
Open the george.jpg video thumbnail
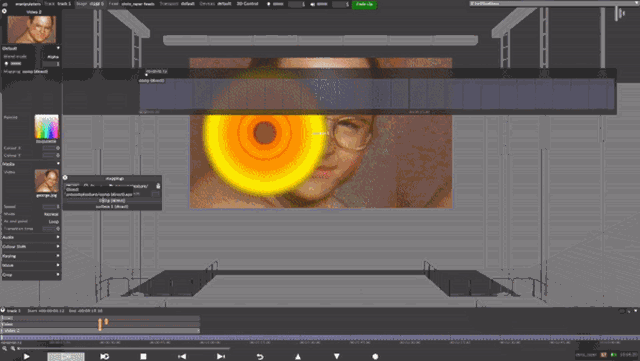click(x=47, y=181)
